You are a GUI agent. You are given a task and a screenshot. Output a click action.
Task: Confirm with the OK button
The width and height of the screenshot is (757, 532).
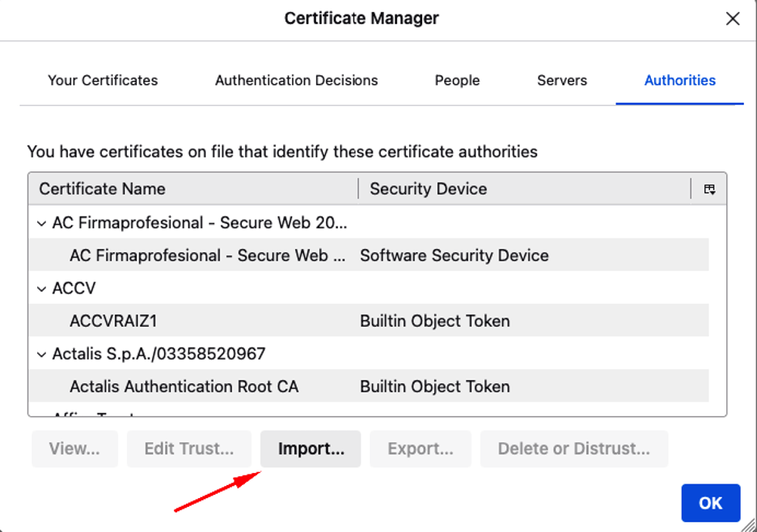pos(711,503)
